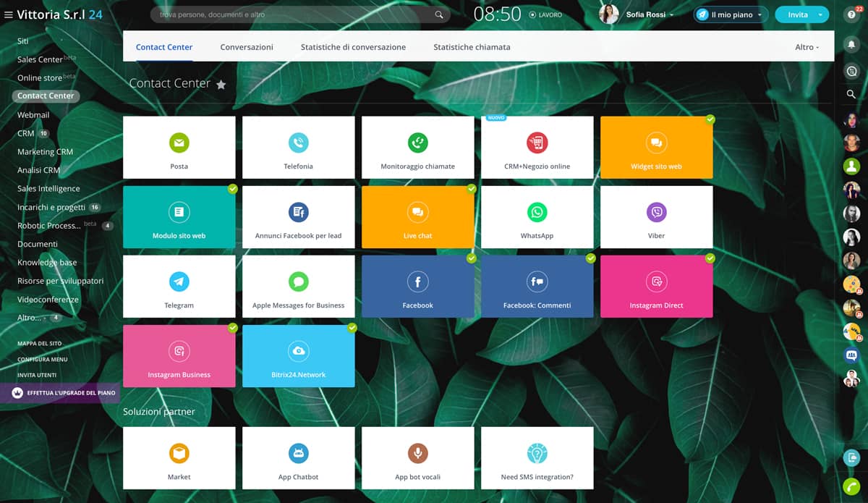
Task: Open Statistiche chiamata tab
Action: tap(472, 47)
